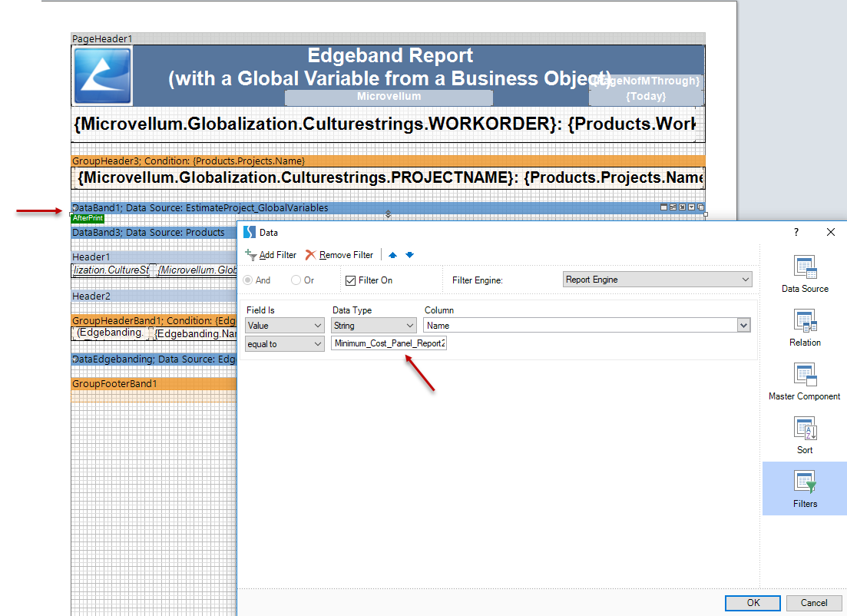
Task: Select the PROJECTNAME text box
Action: pyautogui.click(x=389, y=177)
